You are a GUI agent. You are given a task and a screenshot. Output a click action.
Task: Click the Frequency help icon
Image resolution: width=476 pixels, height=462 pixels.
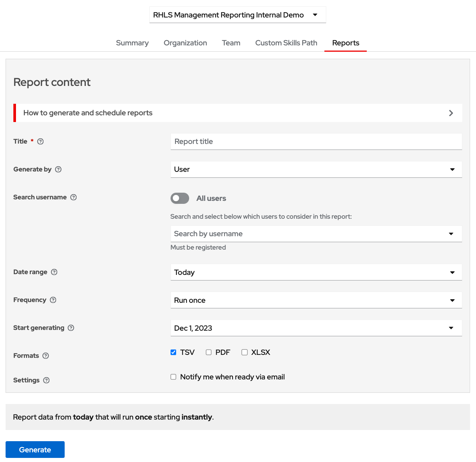53,300
